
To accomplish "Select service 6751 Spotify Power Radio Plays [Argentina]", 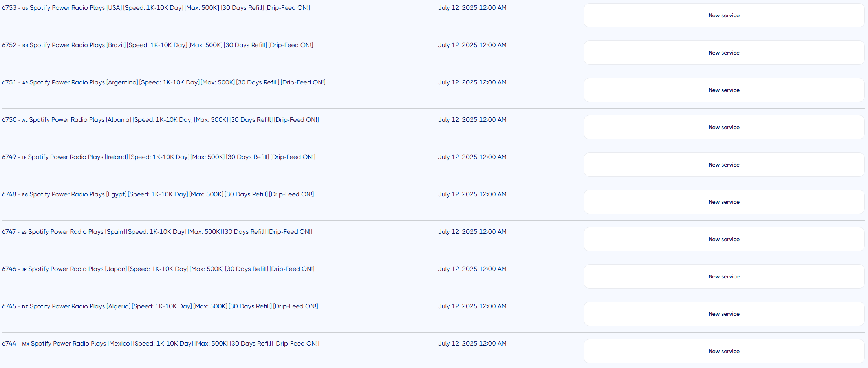I will pos(164,82).
